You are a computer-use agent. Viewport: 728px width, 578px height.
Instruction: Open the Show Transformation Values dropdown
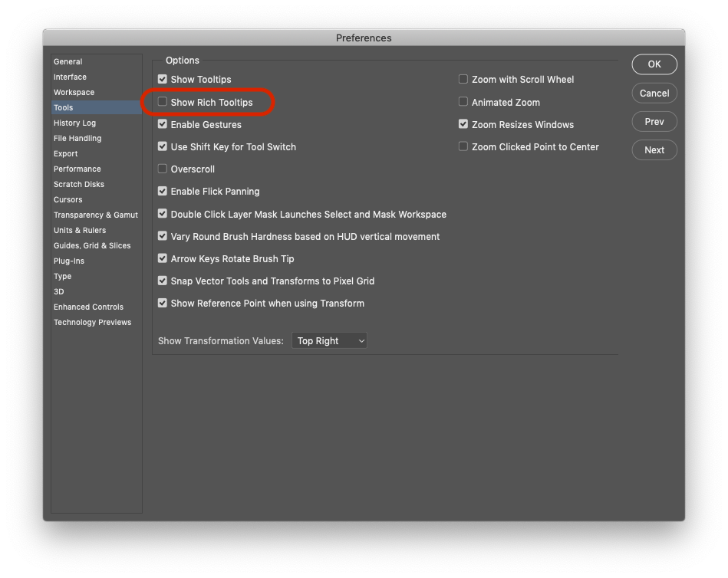pos(329,340)
